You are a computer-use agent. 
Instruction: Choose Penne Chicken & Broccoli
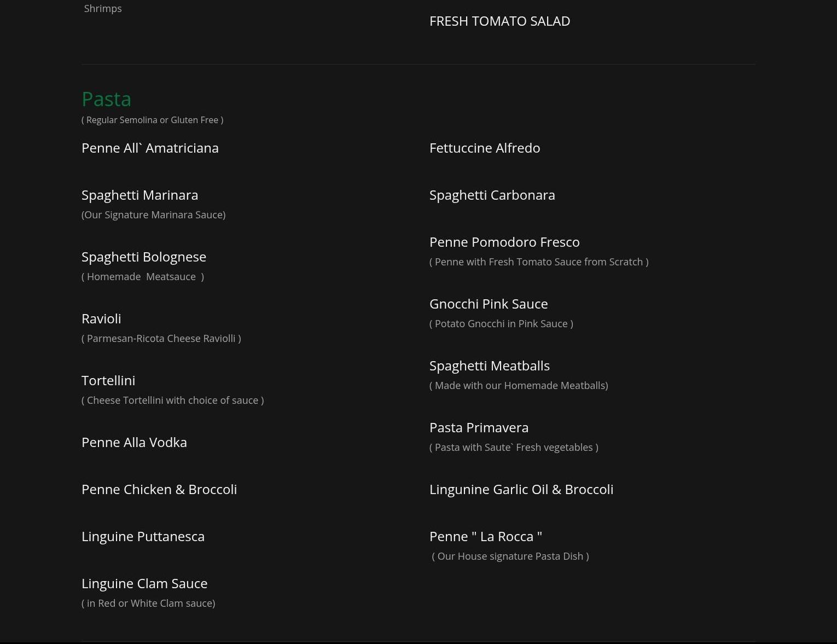159,490
